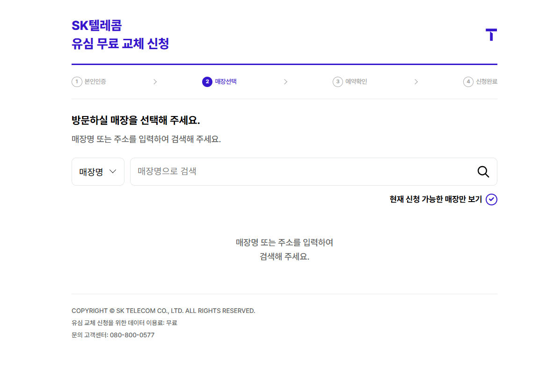The height and width of the screenshot is (392, 554).
Task: Click the chevron after 본인인증 step
Action: [x=155, y=81]
